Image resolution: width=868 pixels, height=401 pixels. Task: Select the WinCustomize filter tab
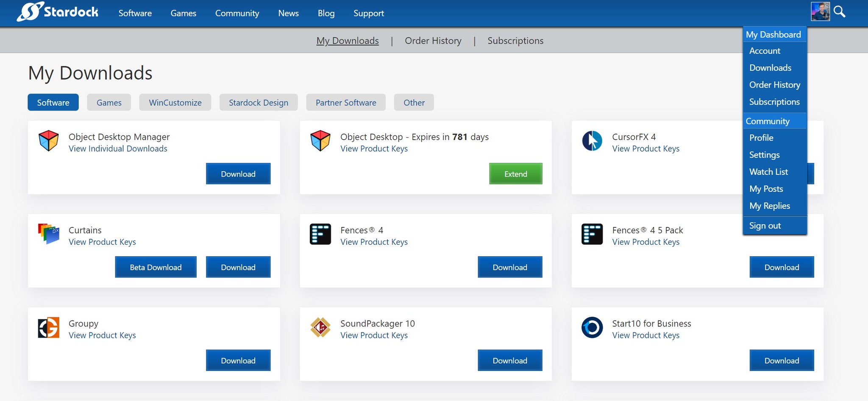(x=175, y=102)
